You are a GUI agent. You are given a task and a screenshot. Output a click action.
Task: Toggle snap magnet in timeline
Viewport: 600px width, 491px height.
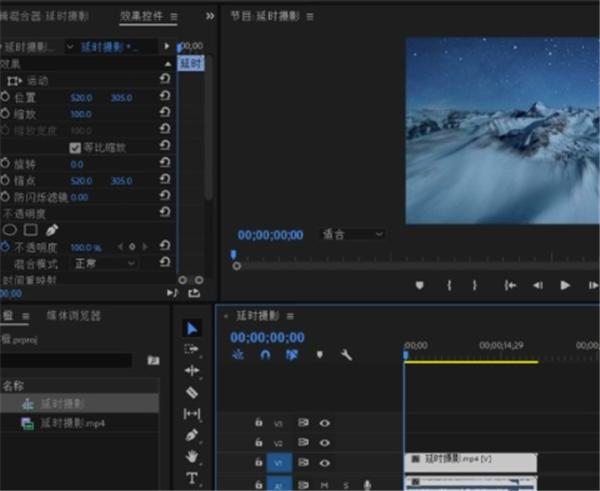(265, 355)
